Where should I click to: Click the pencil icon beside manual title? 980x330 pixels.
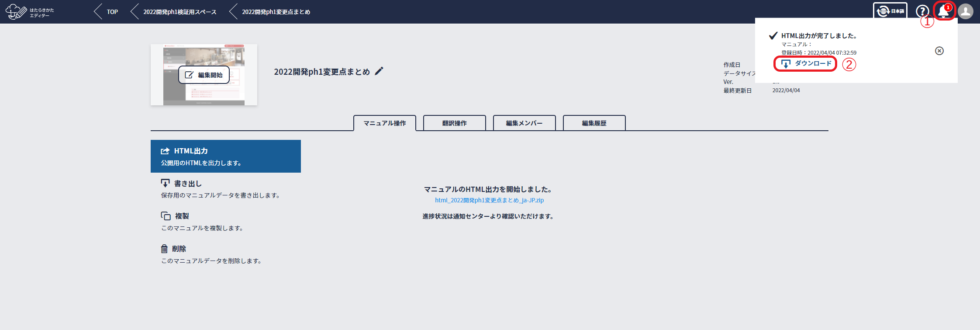coord(379,71)
